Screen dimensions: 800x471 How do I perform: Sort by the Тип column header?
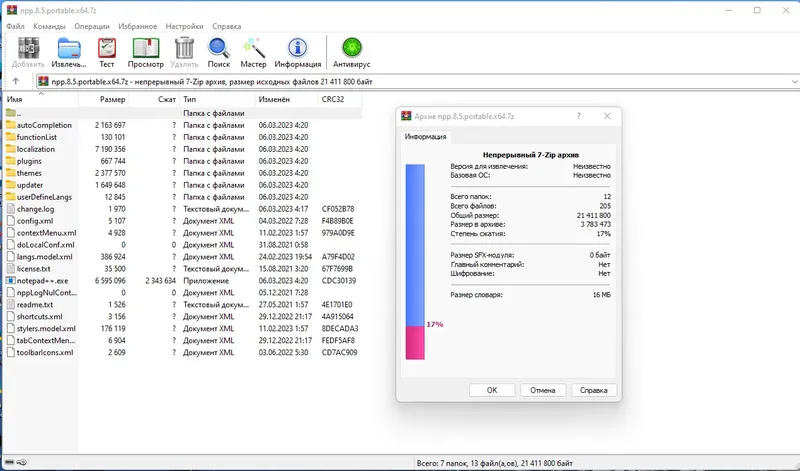(217, 99)
